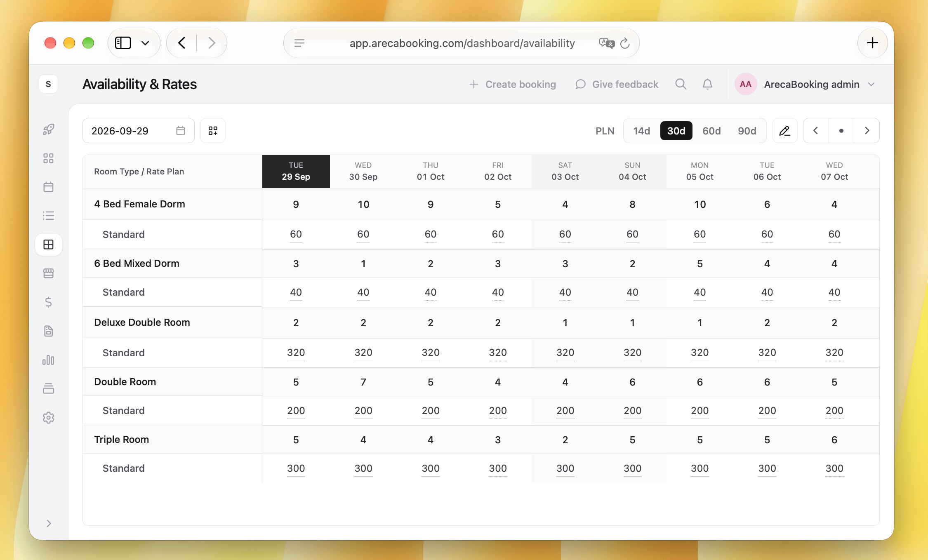The width and height of the screenshot is (928, 560).
Task: Open the dollar payments sidebar icon
Action: 49,302
